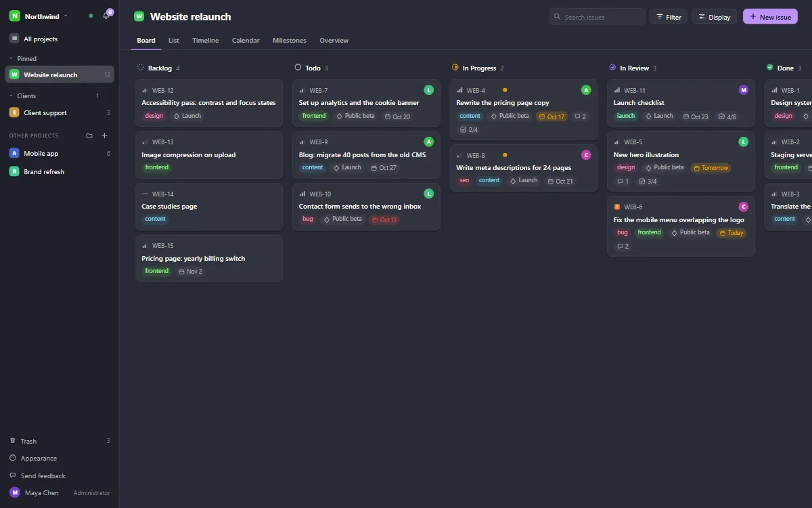Switch to the Timeline tab

(206, 41)
